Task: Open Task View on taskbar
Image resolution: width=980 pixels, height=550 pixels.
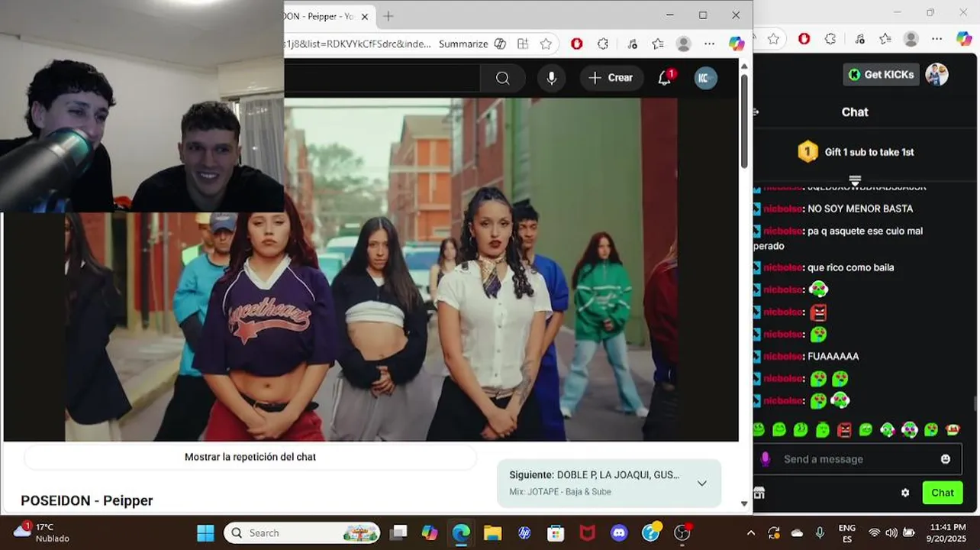Action: point(398,533)
